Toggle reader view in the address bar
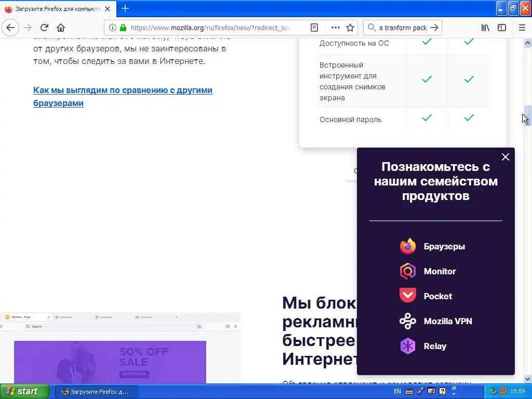532x399 pixels. (x=314, y=28)
